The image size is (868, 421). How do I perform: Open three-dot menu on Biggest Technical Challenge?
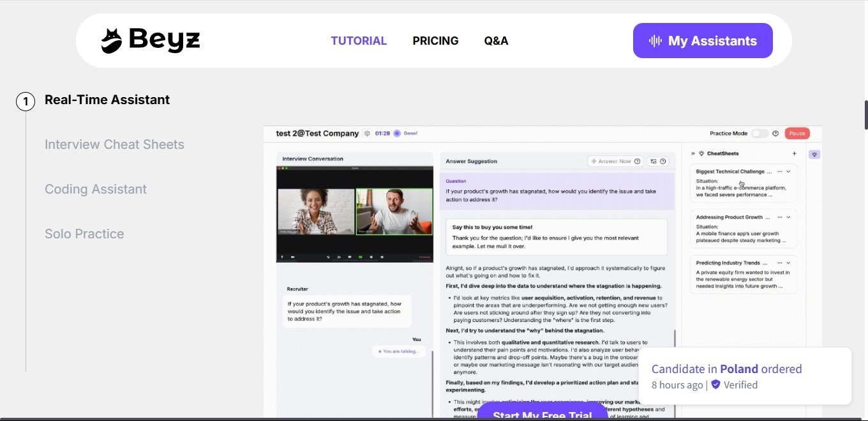[x=779, y=172]
